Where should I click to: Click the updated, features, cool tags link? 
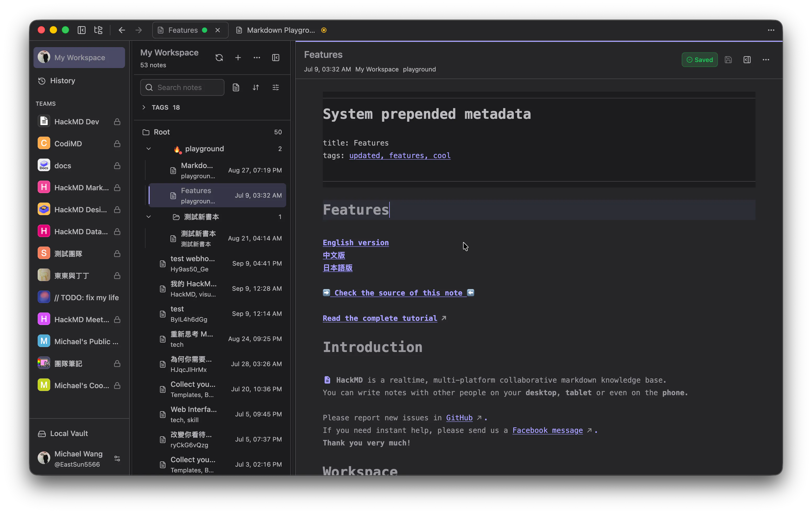400,155
